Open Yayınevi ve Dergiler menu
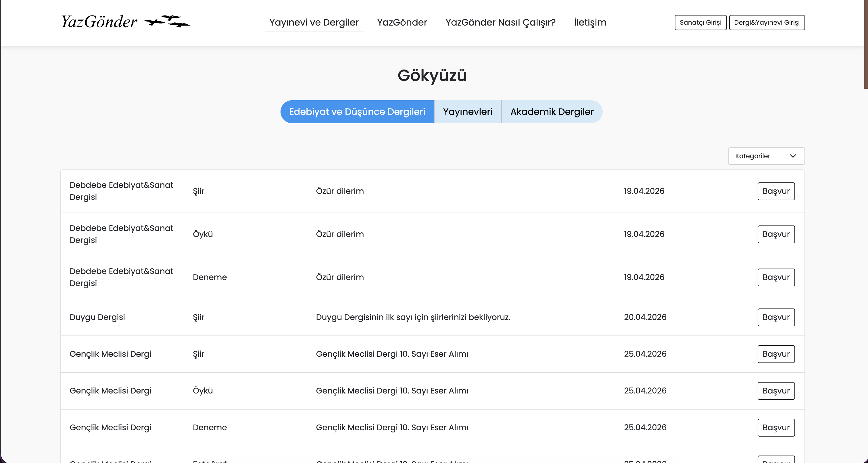The height and width of the screenshot is (463, 868). [314, 22]
